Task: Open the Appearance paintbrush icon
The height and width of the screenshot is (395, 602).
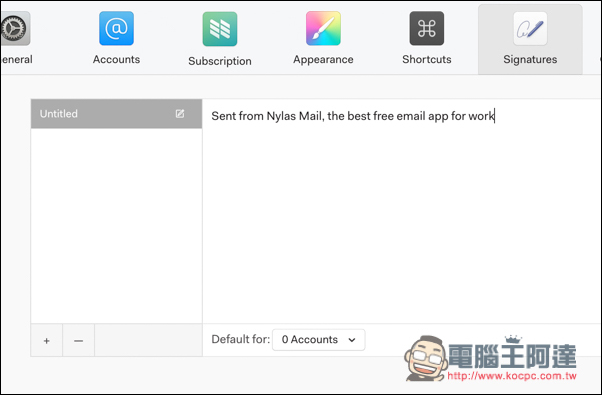Action: pyautogui.click(x=323, y=28)
